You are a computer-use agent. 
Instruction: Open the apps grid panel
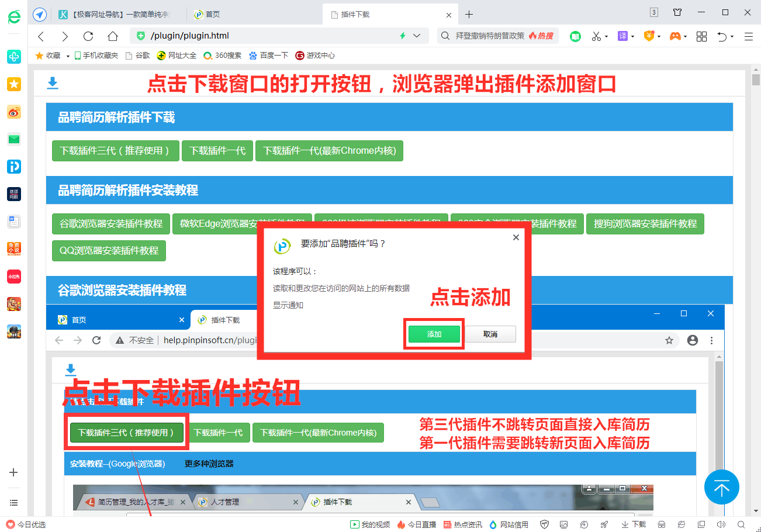701,36
